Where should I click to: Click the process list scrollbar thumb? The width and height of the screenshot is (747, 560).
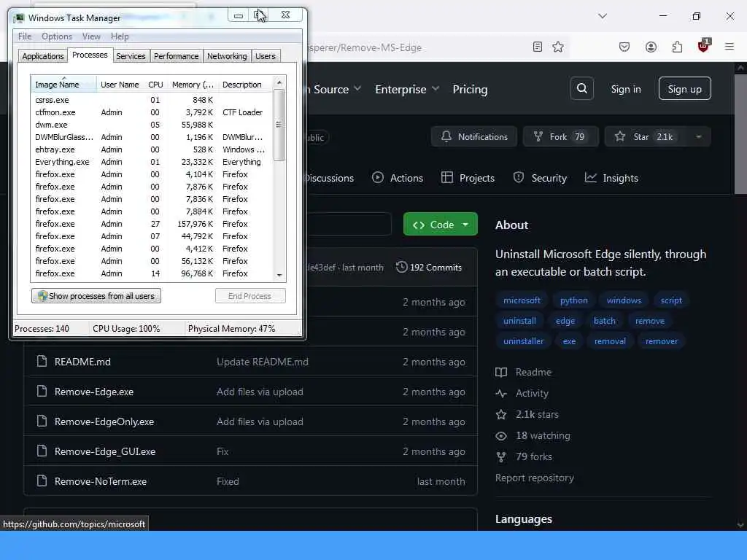[x=279, y=125]
